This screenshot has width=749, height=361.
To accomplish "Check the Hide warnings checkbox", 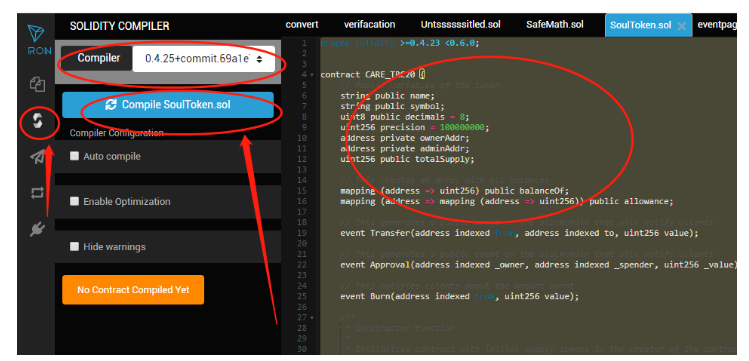I will click(74, 246).
